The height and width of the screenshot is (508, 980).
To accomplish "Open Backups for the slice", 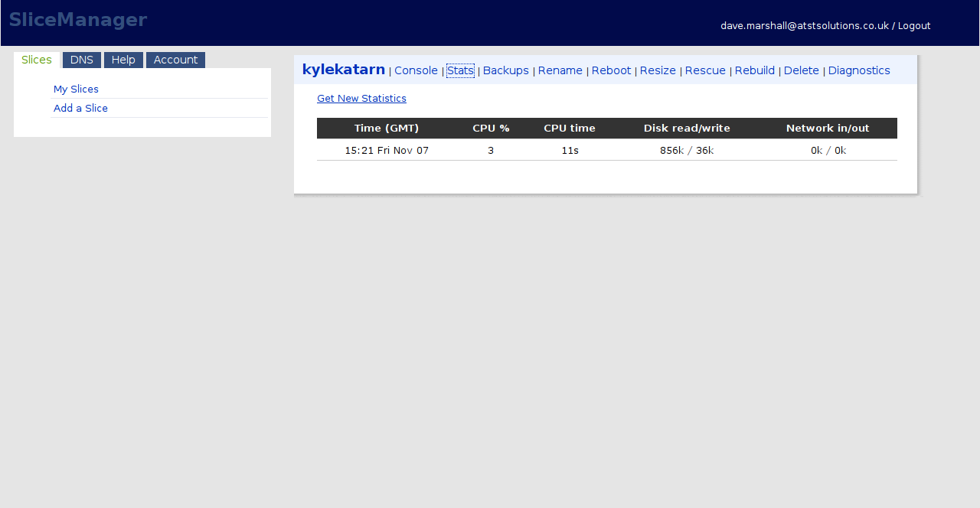I will pyautogui.click(x=505, y=70).
